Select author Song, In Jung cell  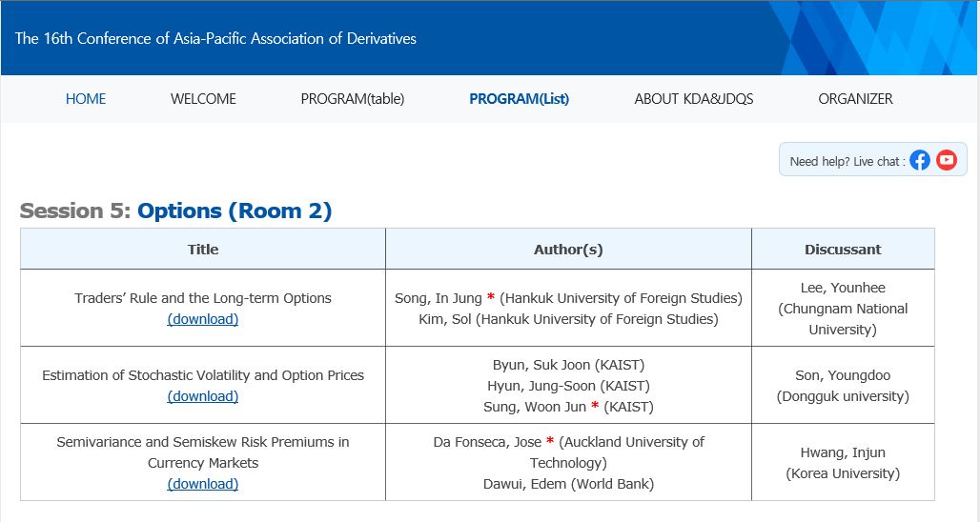[x=569, y=309]
